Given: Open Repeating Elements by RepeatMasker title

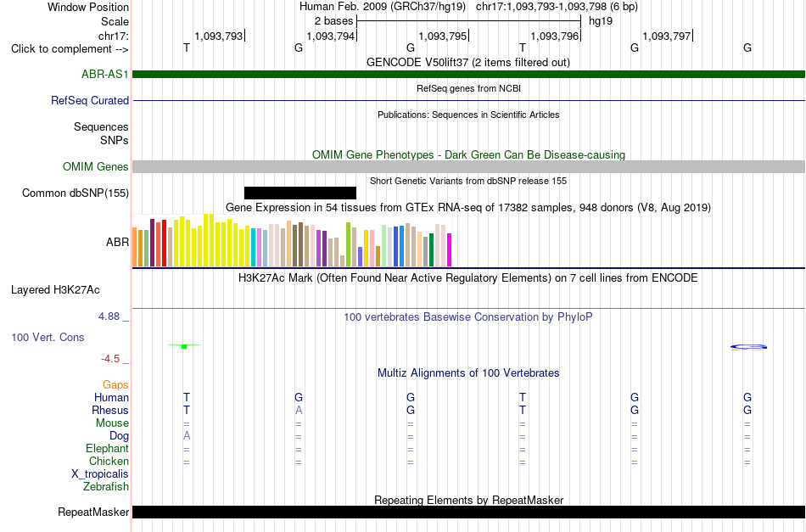Looking at the screenshot, I should (468, 500).
